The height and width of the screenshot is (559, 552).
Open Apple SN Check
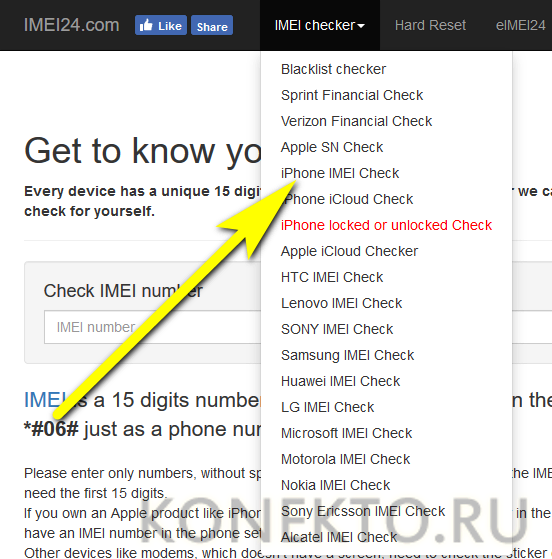point(332,147)
